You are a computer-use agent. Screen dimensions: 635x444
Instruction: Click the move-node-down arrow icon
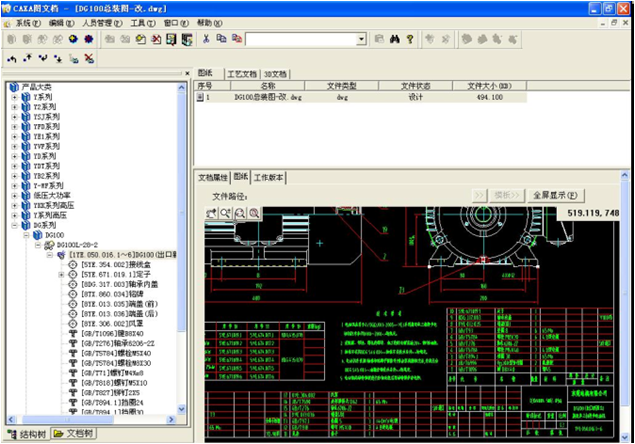[58, 59]
